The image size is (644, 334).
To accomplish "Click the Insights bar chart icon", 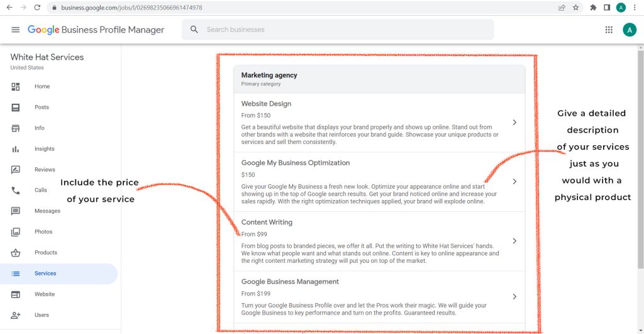I will pos(16,149).
